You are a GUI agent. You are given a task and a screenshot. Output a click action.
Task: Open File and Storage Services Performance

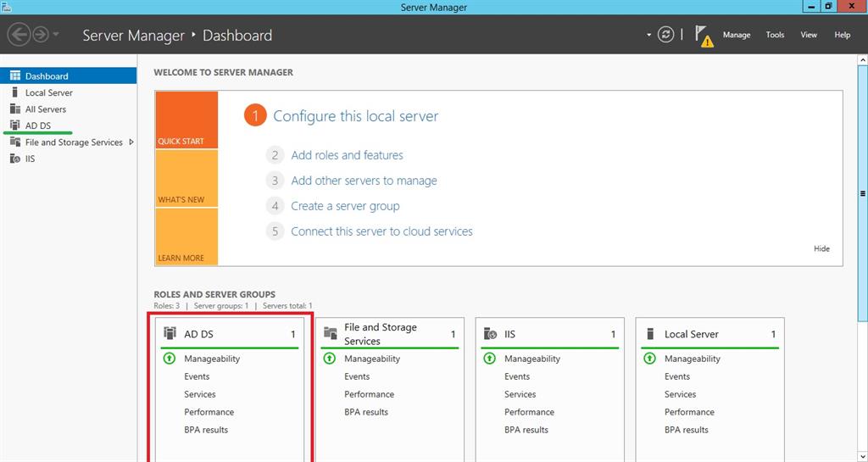click(370, 394)
